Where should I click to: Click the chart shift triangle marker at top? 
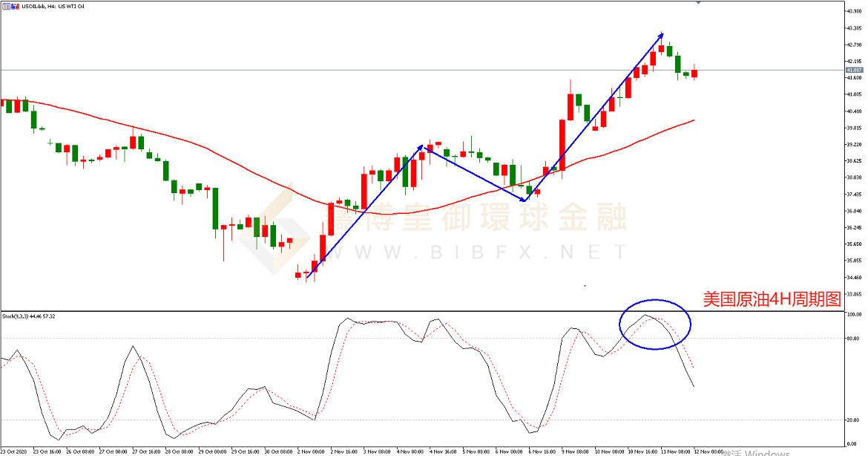click(697, 3)
